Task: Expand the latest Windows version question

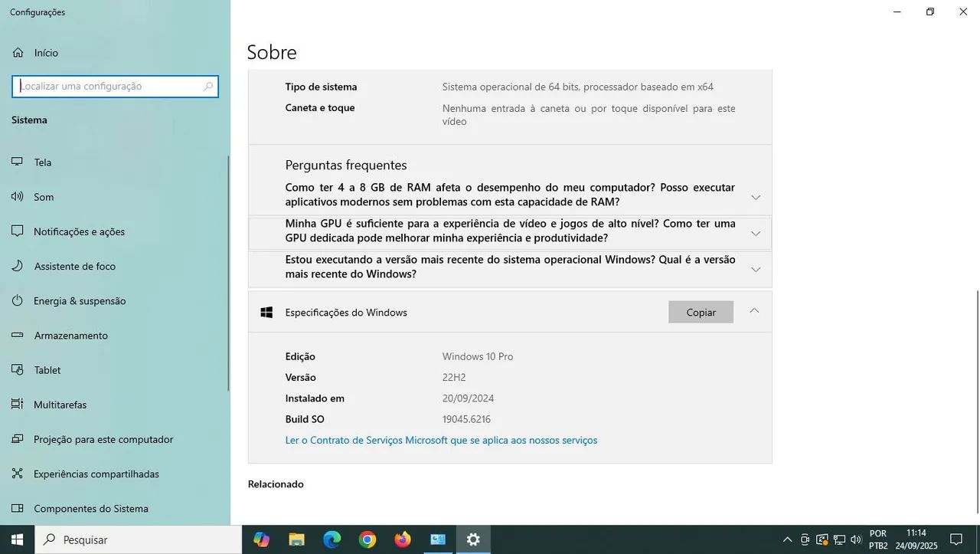Action: [755, 269]
